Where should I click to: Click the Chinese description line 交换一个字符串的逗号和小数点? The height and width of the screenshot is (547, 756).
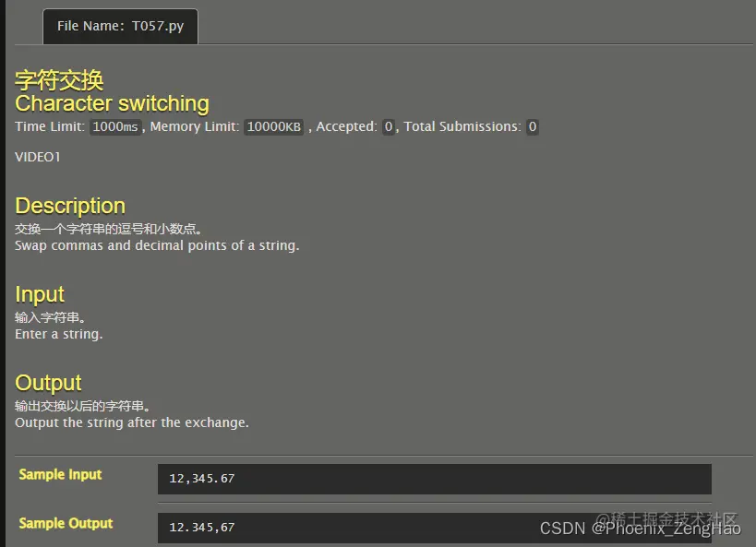[109, 229]
